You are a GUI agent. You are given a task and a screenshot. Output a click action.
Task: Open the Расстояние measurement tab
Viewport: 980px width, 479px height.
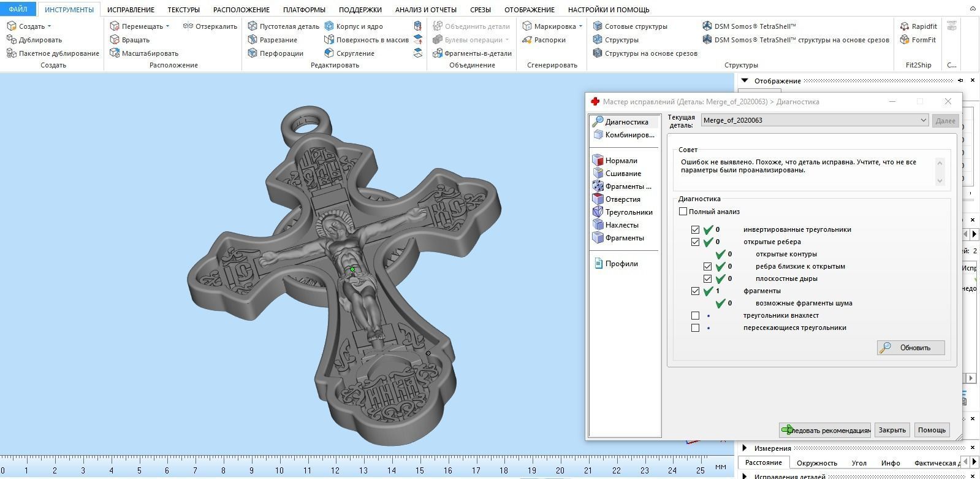point(763,462)
